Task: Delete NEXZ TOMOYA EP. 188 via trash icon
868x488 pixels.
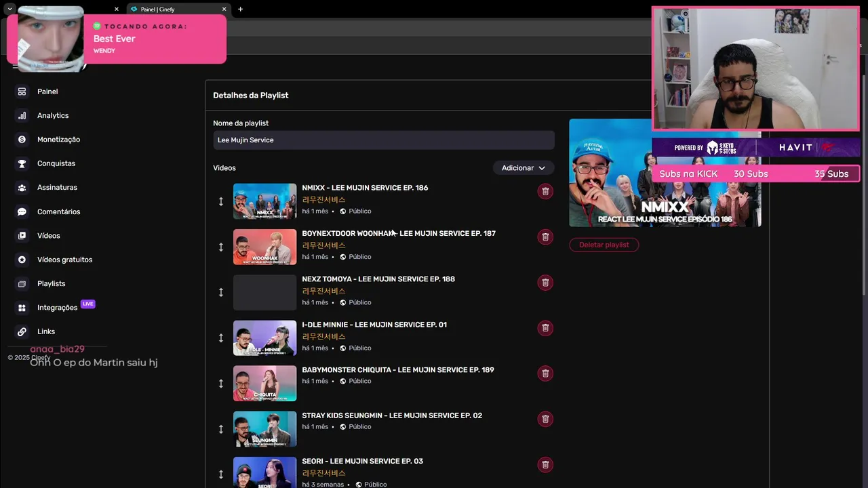Action: point(545,282)
